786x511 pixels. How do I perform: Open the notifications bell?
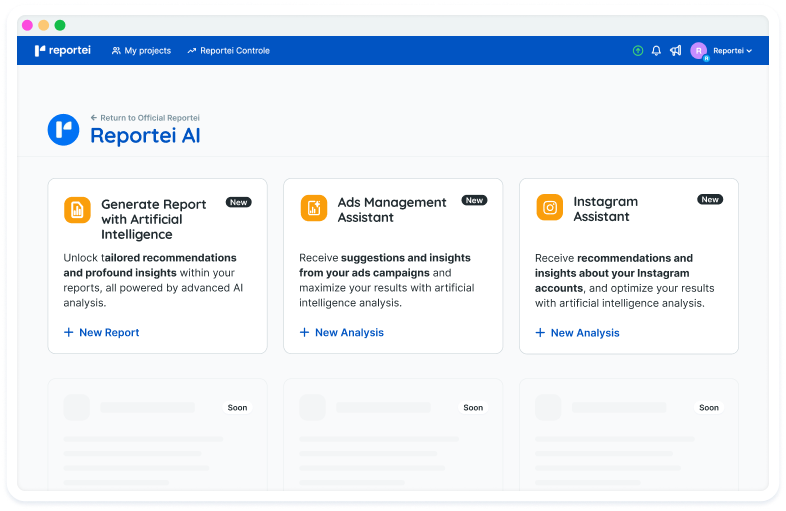[x=656, y=51]
